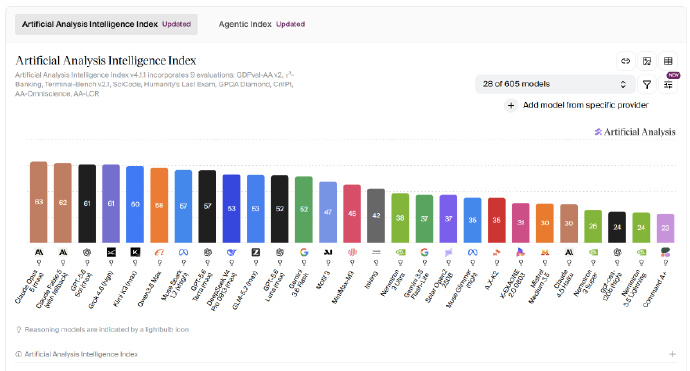Image resolution: width=690 pixels, height=371 pixels.
Task: Click the green Gemini bar scoring 52
Action: (304, 209)
